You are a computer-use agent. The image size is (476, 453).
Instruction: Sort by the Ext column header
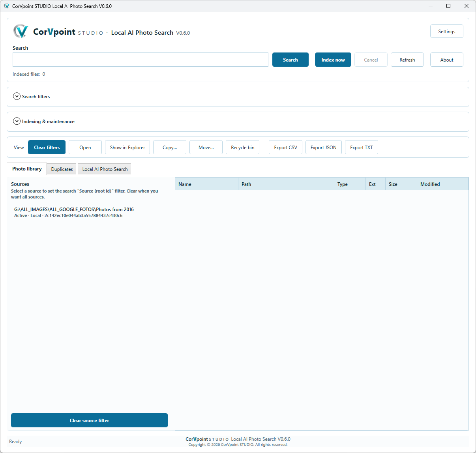[x=376, y=184]
